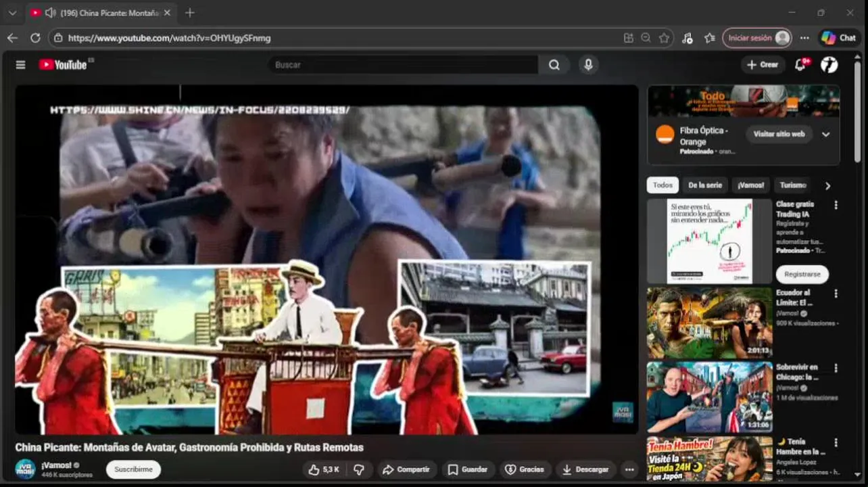Mute tab using speaker icon
Viewport: 868px width, 487px height.
pyautogui.click(x=50, y=13)
